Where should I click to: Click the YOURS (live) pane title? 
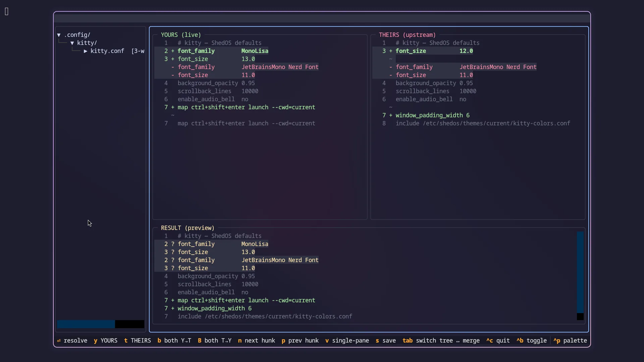[x=181, y=35]
